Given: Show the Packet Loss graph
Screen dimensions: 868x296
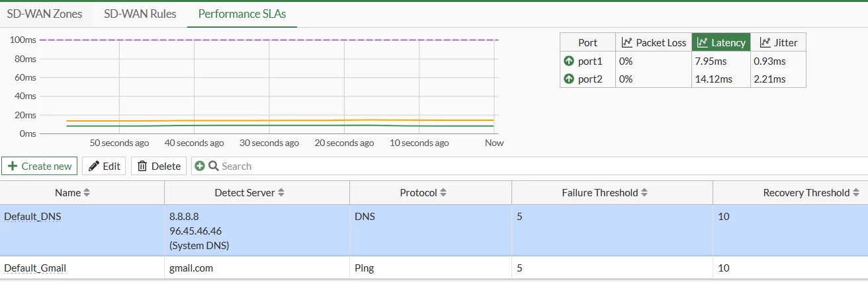Looking at the screenshot, I should (x=654, y=42).
